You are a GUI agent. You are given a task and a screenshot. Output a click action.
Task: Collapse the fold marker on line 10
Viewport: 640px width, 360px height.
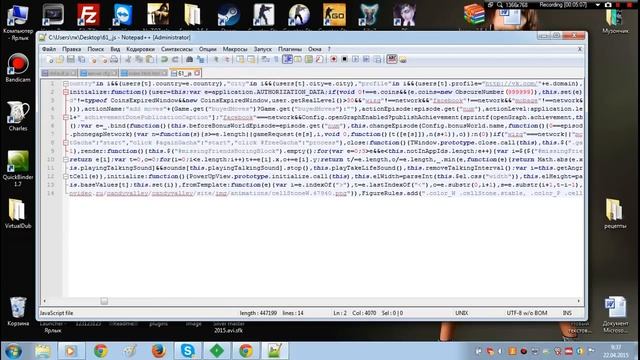(65, 160)
